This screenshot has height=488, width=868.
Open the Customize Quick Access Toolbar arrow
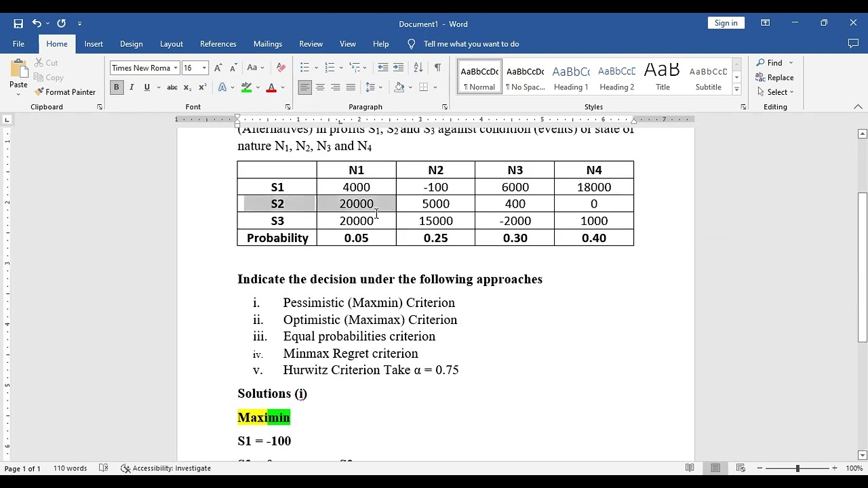tap(79, 24)
